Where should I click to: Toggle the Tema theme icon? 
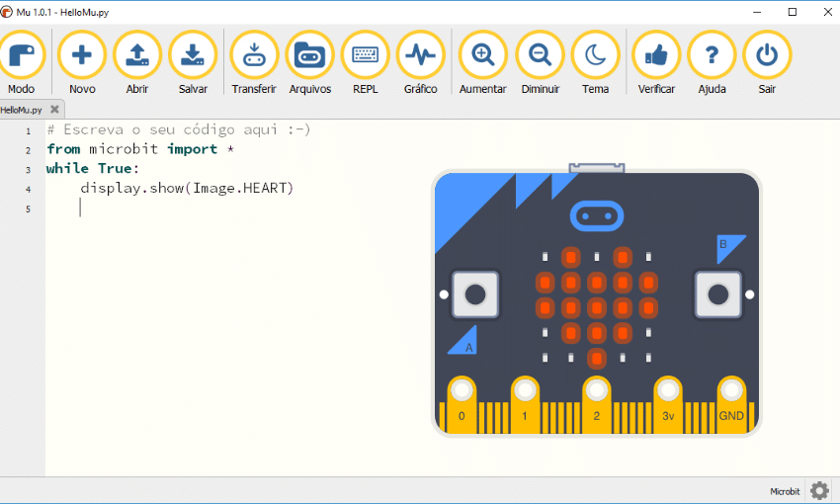tap(595, 56)
